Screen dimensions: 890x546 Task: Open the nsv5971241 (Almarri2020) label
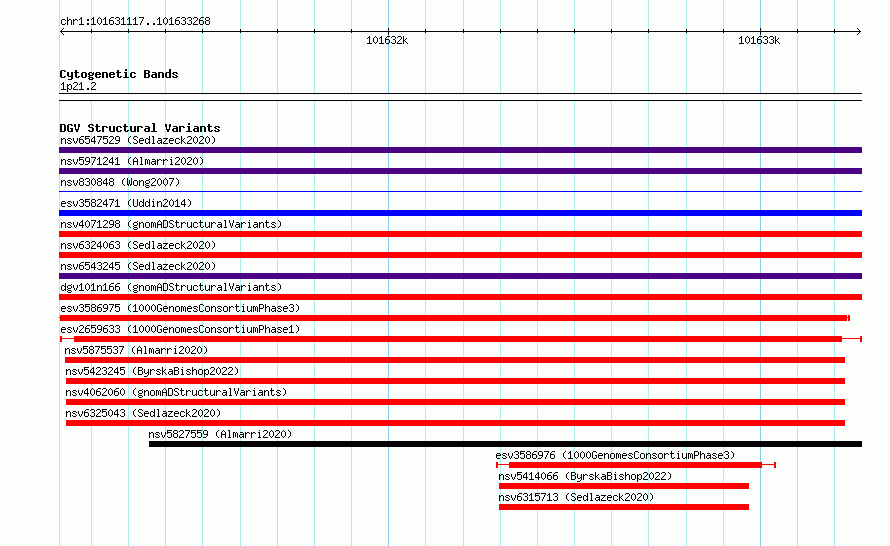click(x=132, y=161)
